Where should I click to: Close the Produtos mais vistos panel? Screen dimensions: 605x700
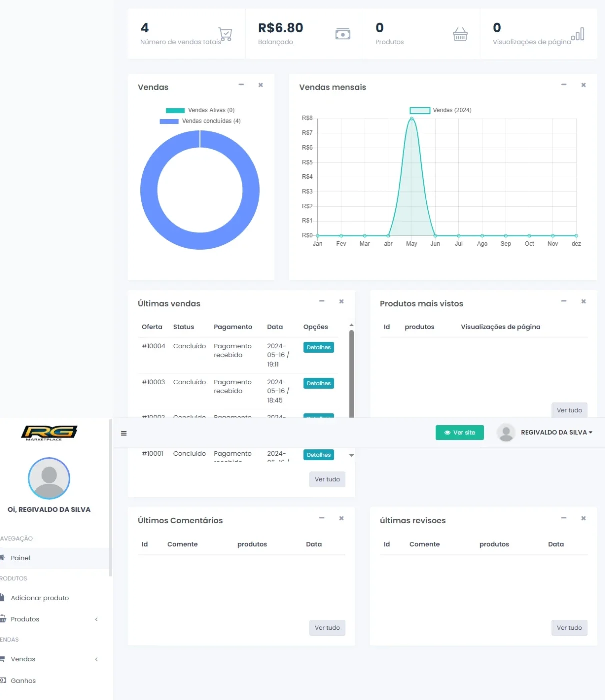coord(583,301)
